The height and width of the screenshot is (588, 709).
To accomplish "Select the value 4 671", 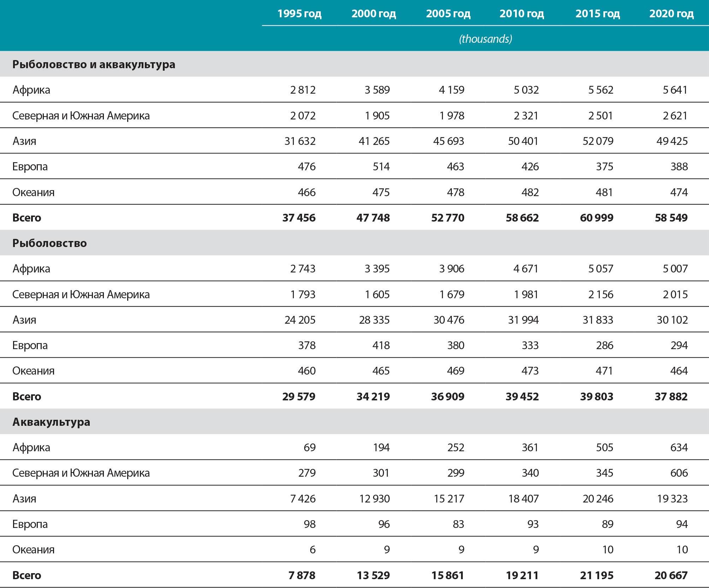I will pos(526,269).
